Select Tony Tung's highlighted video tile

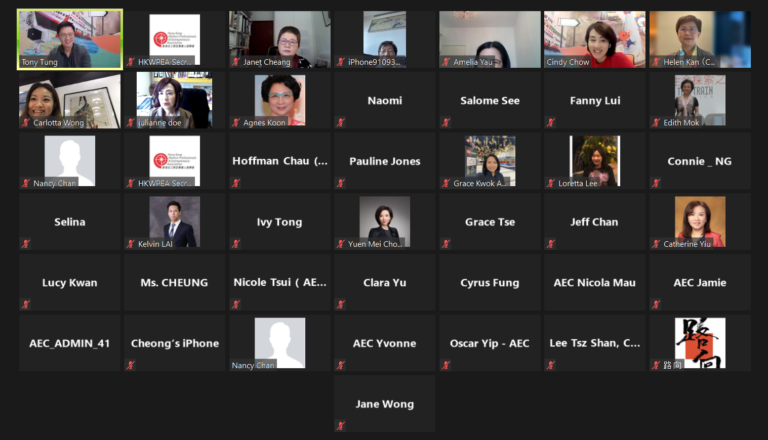[70, 39]
